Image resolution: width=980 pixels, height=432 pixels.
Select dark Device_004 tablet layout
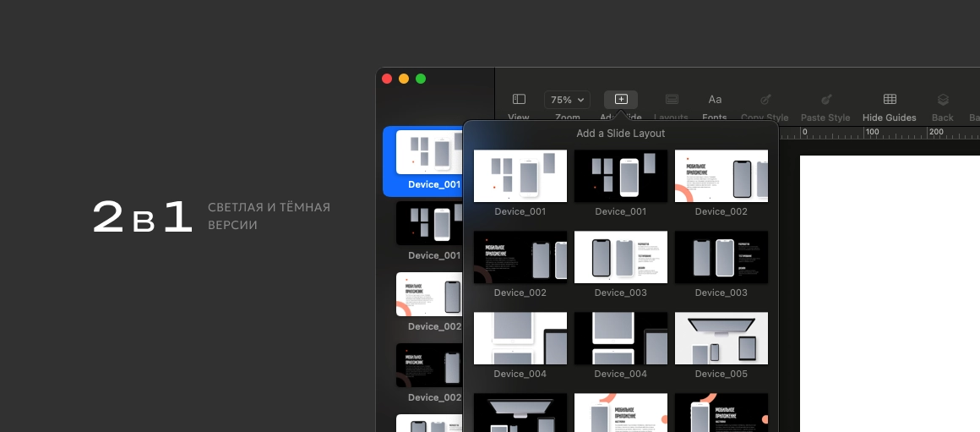pos(621,338)
